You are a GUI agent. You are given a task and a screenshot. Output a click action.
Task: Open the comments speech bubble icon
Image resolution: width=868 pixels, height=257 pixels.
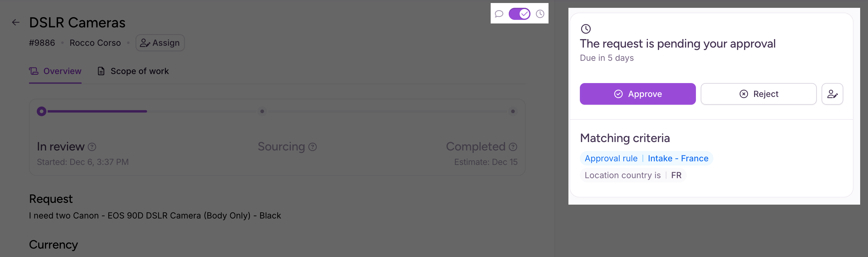[499, 14]
